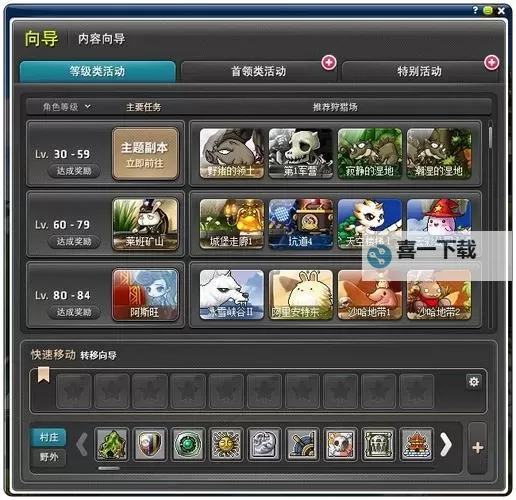Select 沙哈地带2 hunting ground
The image size is (516, 500).
439,295
